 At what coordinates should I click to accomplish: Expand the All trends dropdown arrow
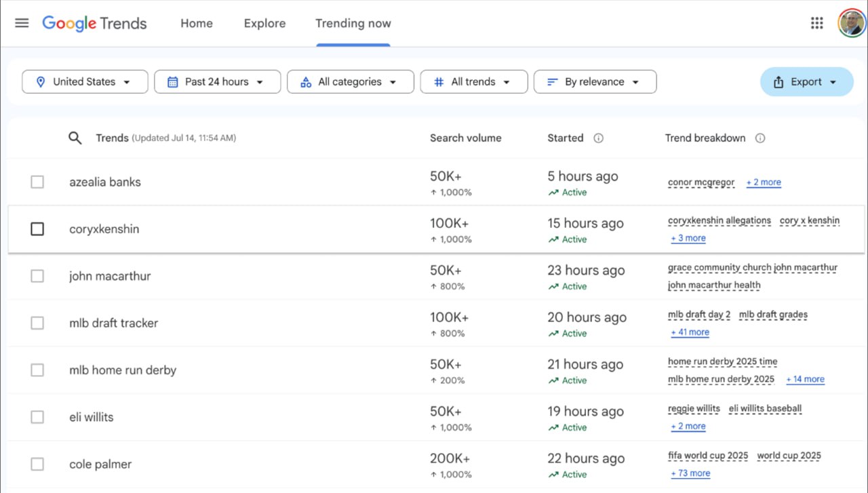coord(507,82)
